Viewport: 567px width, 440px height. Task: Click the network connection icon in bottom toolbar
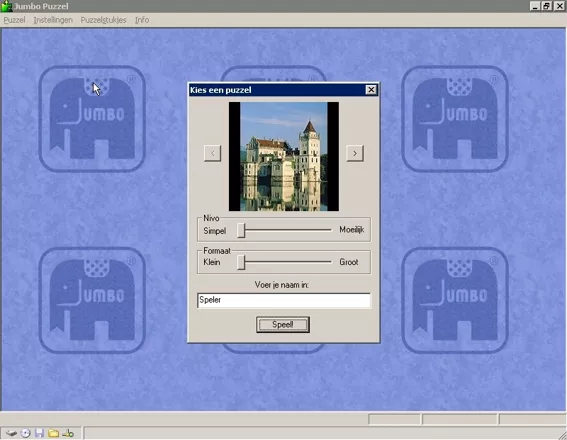click(x=68, y=433)
